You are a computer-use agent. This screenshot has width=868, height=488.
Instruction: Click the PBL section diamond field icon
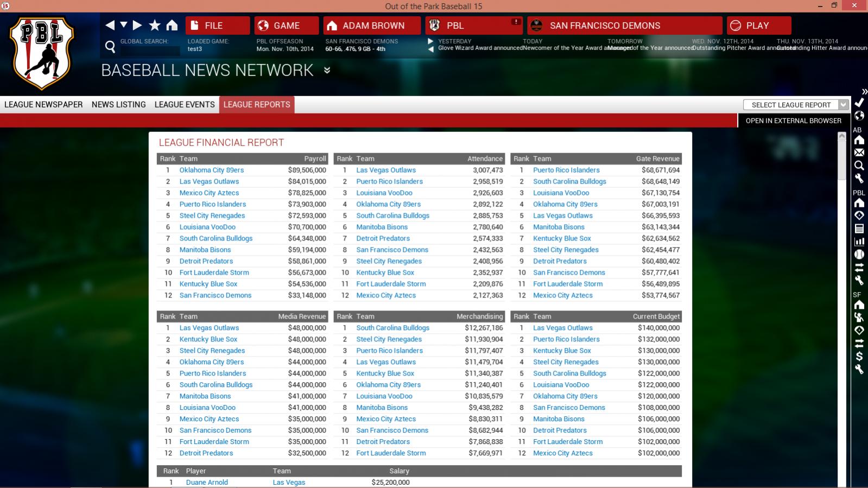point(859,216)
